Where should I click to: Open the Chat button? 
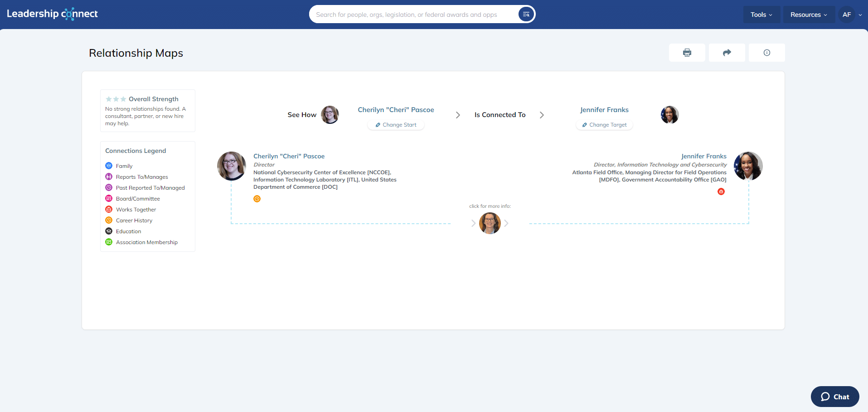(x=835, y=397)
